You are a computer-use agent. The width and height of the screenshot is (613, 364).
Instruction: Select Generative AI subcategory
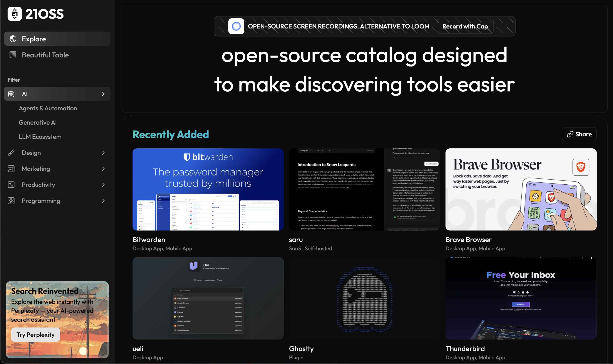coord(38,122)
